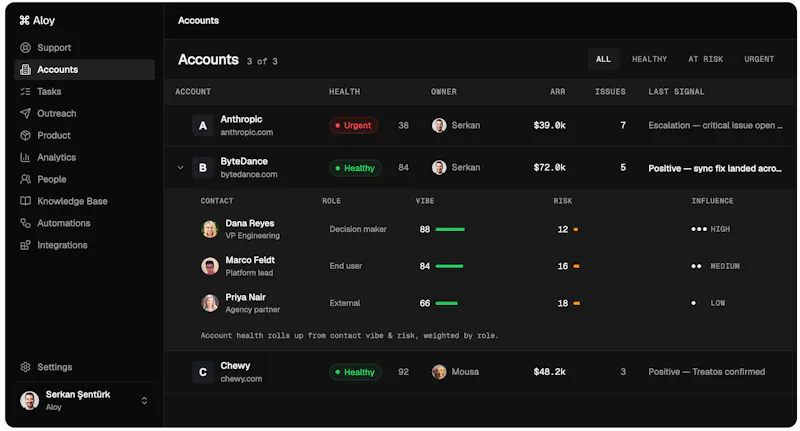Image resolution: width=800 pixels, height=431 pixels.
Task: Click Marco Feldt's green vibe bar
Action: tap(449, 266)
